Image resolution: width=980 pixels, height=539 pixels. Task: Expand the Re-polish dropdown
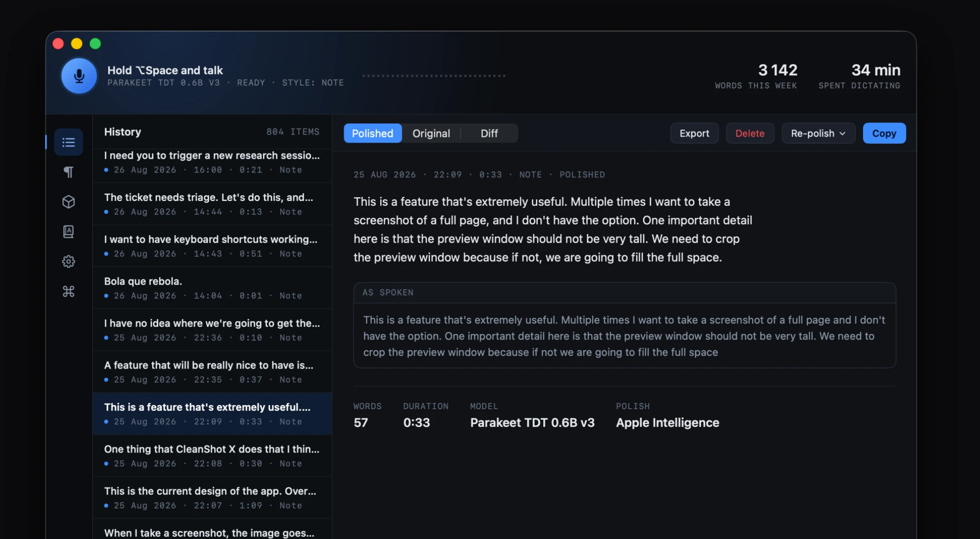click(818, 133)
